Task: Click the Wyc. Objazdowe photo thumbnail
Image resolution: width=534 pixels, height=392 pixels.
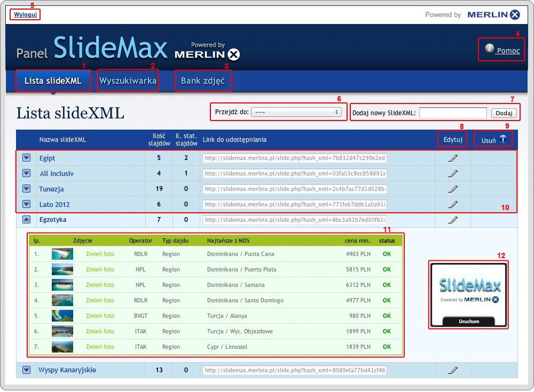Action: click(x=62, y=331)
